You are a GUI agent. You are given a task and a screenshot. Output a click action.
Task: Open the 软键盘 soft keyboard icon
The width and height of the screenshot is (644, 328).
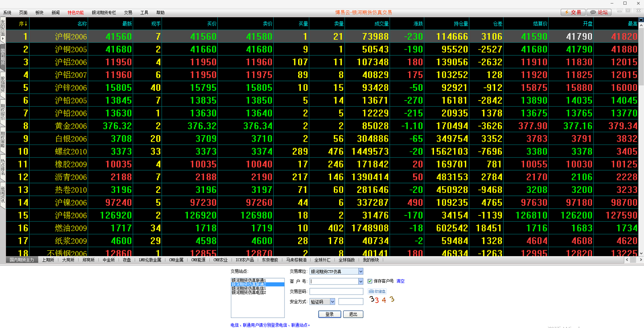(377, 292)
